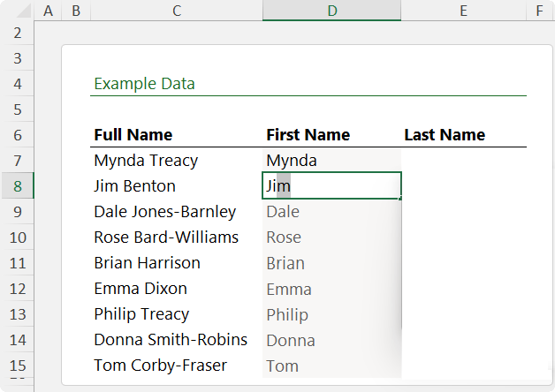Click the Flash Fill suggestion 'Emma'
555x392 pixels.
pos(331,289)
